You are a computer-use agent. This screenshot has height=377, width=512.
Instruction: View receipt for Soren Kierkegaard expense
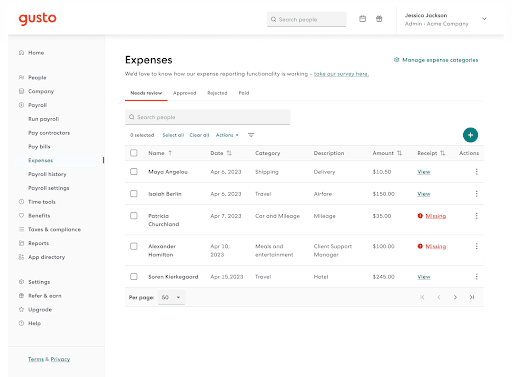(x=424, y=277)
